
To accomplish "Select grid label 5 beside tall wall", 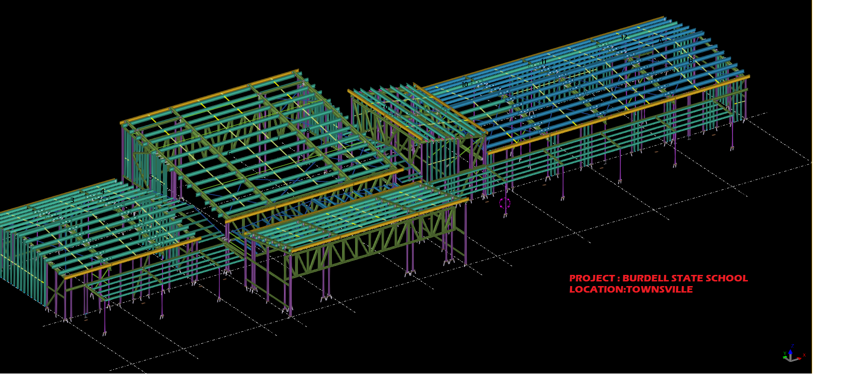I will tap(151, 177).
